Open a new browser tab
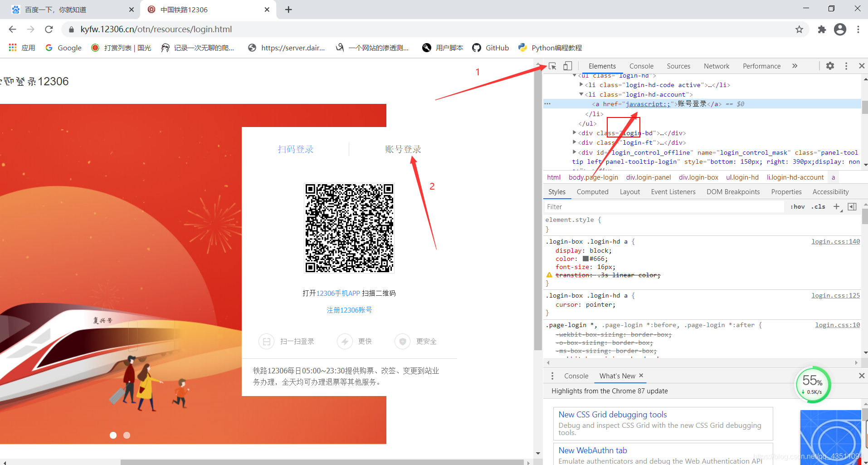This screenshot has height=465, width=868. point(288,10)
